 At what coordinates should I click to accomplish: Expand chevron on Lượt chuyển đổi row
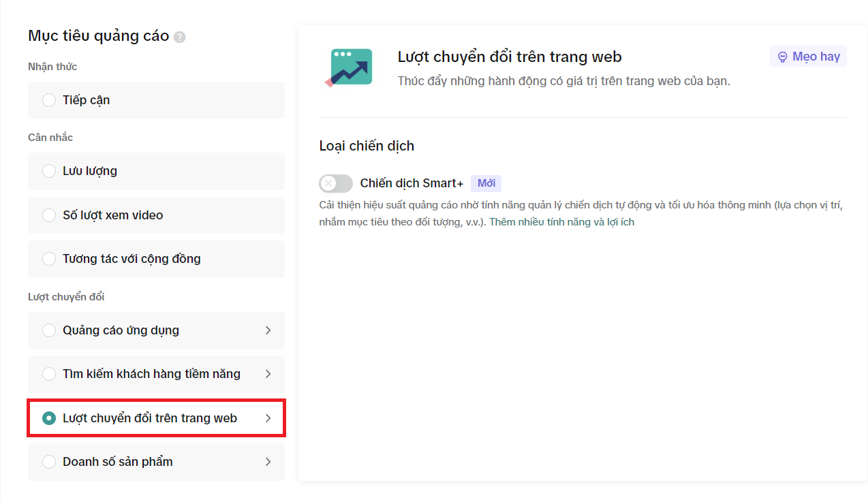point(268,418)
